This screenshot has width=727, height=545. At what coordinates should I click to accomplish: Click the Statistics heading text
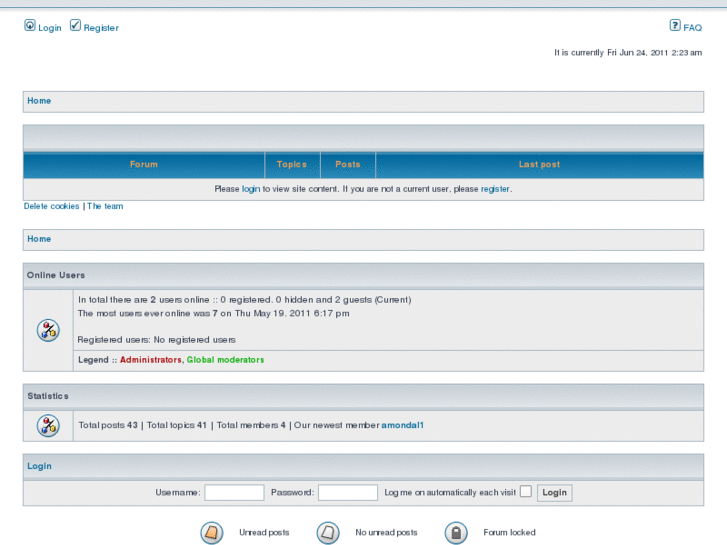(x=48, y=396)
